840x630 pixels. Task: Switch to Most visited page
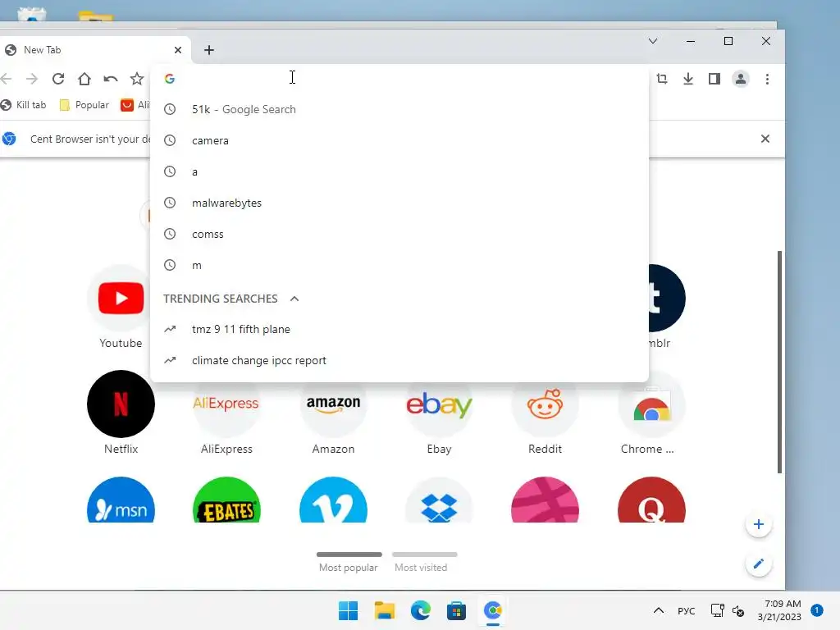pos(424,562)
